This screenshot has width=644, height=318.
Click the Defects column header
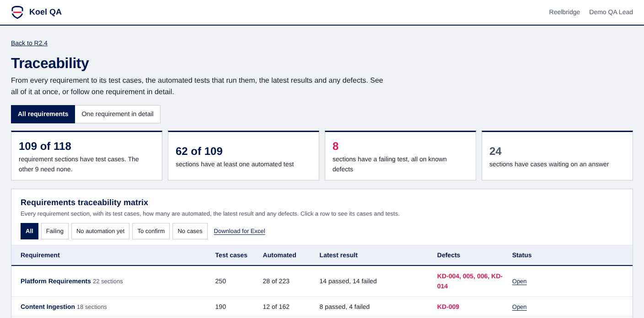coord(449,255)
